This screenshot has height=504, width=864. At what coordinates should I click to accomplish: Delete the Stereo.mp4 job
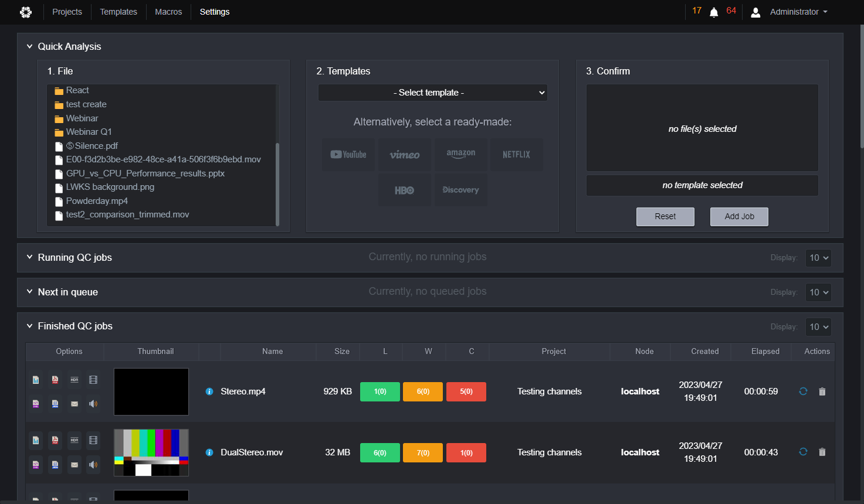pyautogui.click(x=822, y=391)
